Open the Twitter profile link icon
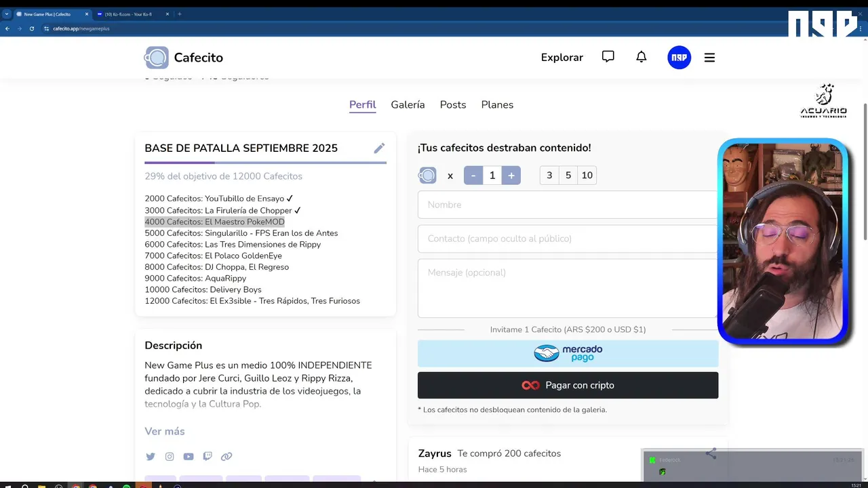The width and height of the screenshot is (868, 488). tap(151, 457)
